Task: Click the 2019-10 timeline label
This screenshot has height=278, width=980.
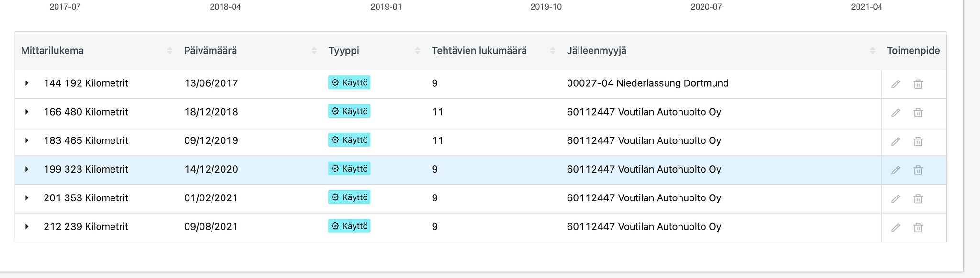Action: (546, 7)
